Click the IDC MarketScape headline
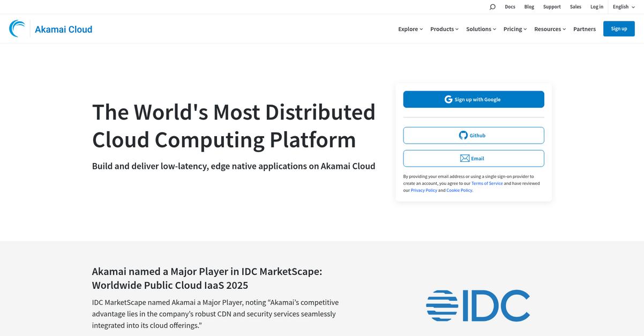This screenshot has height=336, width=644. pos(207,278)
